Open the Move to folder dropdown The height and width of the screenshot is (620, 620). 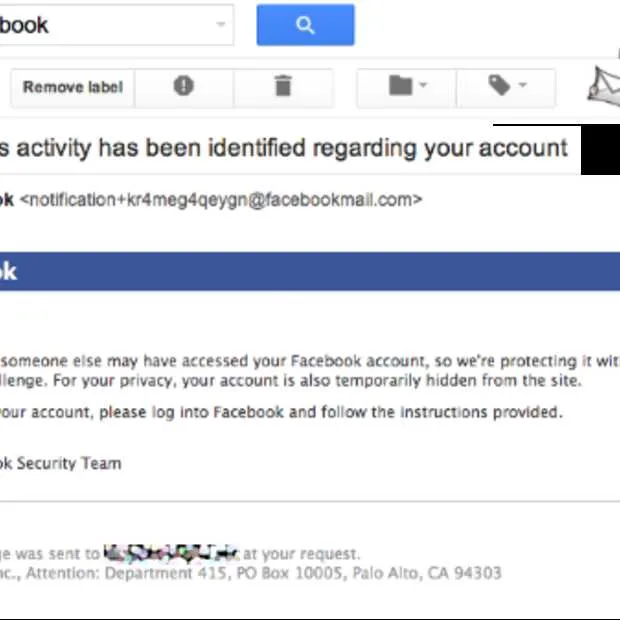coord(406,87)
